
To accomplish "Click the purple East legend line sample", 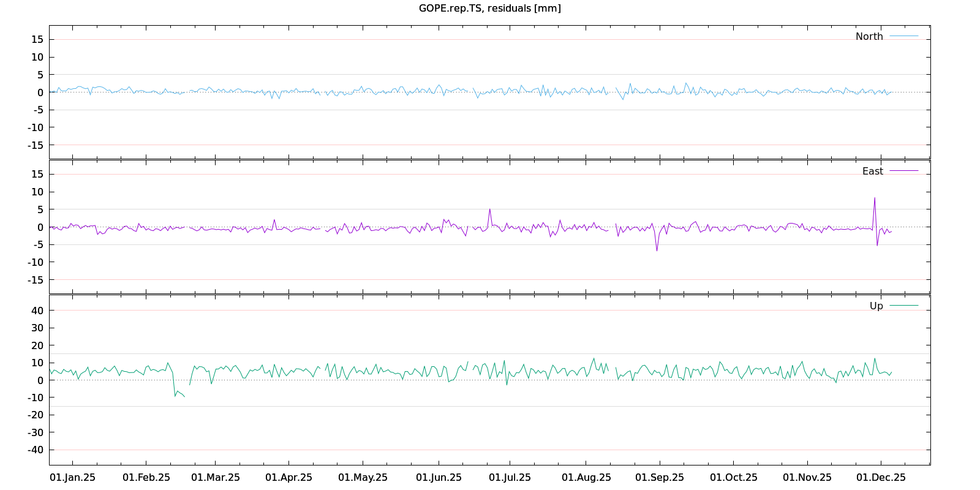I will click(903, 171).
